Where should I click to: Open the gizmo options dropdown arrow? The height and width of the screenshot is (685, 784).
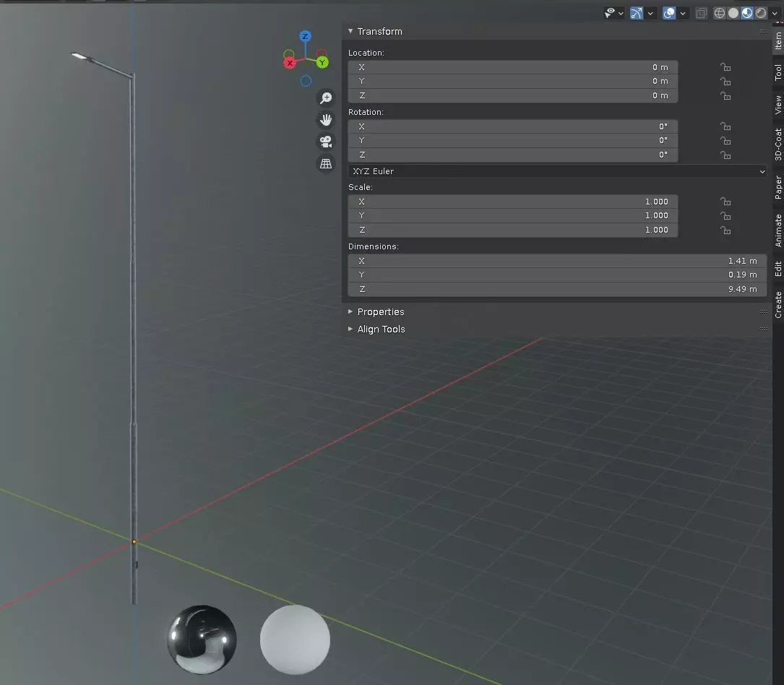coord(650,14)
